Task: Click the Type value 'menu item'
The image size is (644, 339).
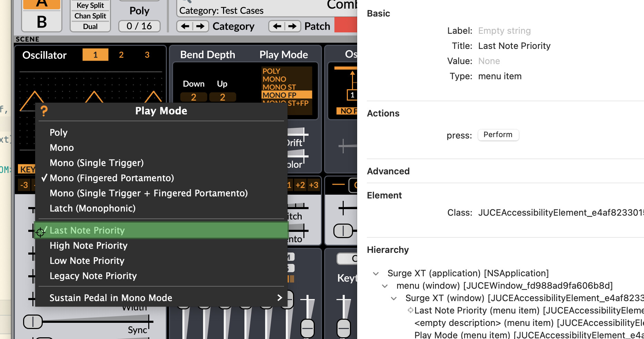Action: coord(500,76)
